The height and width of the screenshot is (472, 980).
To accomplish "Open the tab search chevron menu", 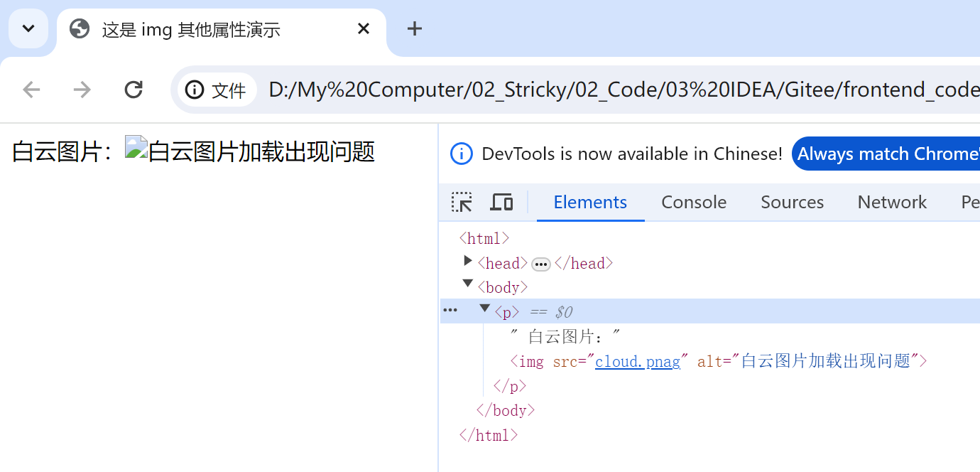I will point(28,28).
